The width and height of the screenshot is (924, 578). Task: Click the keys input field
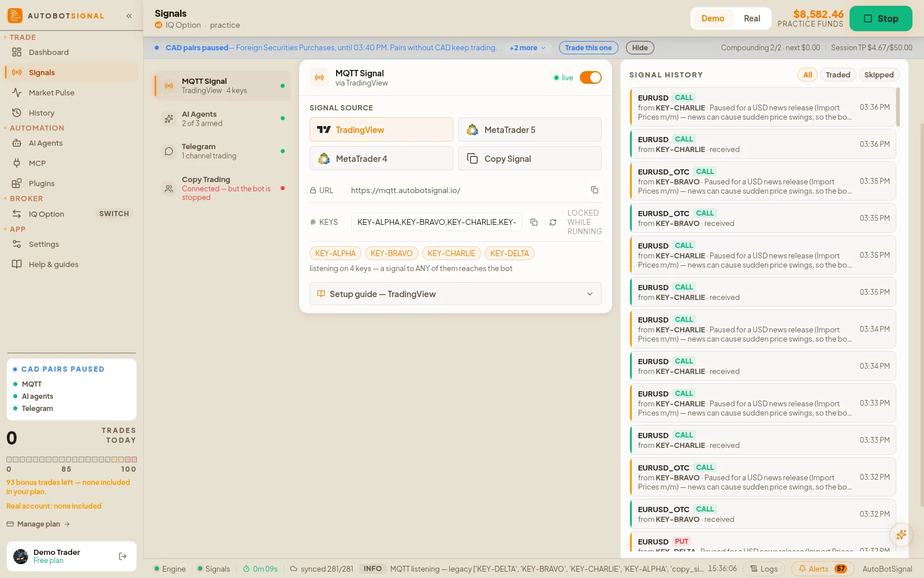pyautogui.click(x=437, y=222)
